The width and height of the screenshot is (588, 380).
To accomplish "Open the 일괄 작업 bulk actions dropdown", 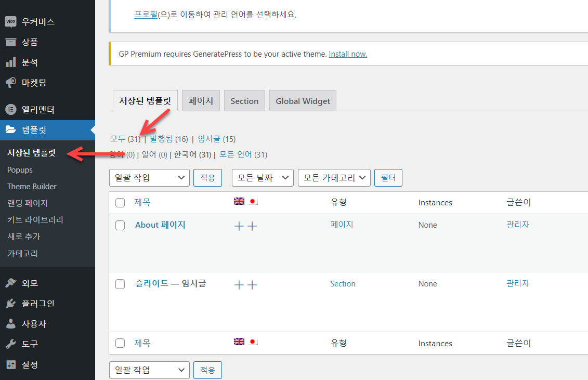I will click(149, 177).
